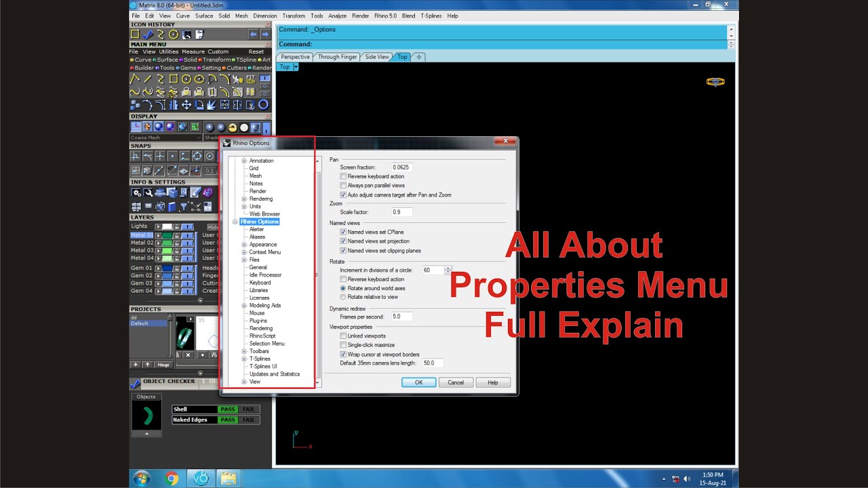This screenshot has height=488, width=868.
Task: Click Cancel in Rhino Options dialog
Action: coord(456,382)
